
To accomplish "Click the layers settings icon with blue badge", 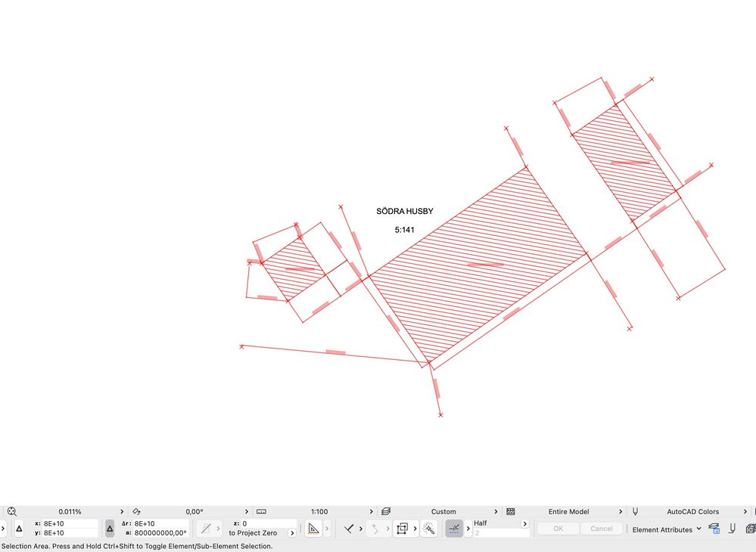I will coord(714,529).
